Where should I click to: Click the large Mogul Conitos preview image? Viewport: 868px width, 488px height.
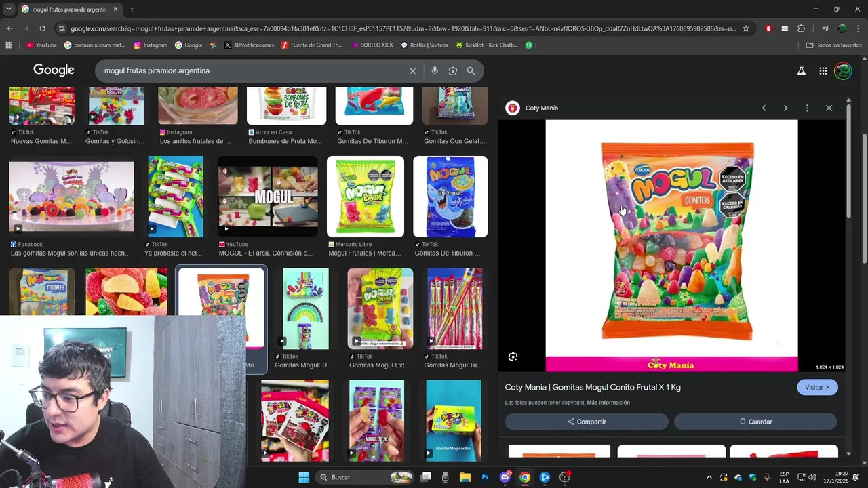[672, 246]
